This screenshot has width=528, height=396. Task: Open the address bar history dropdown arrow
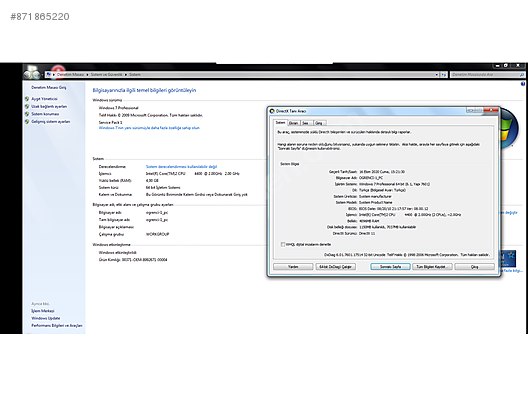coord(437,74)
